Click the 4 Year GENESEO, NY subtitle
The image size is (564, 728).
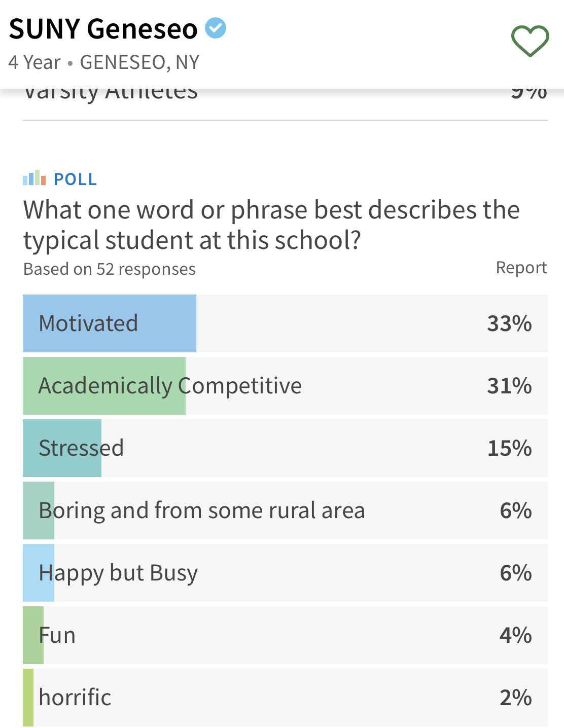click(104, 62)
